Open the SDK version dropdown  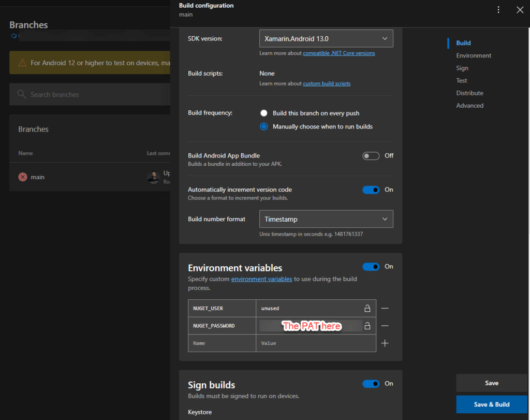(x=326, y=38)
